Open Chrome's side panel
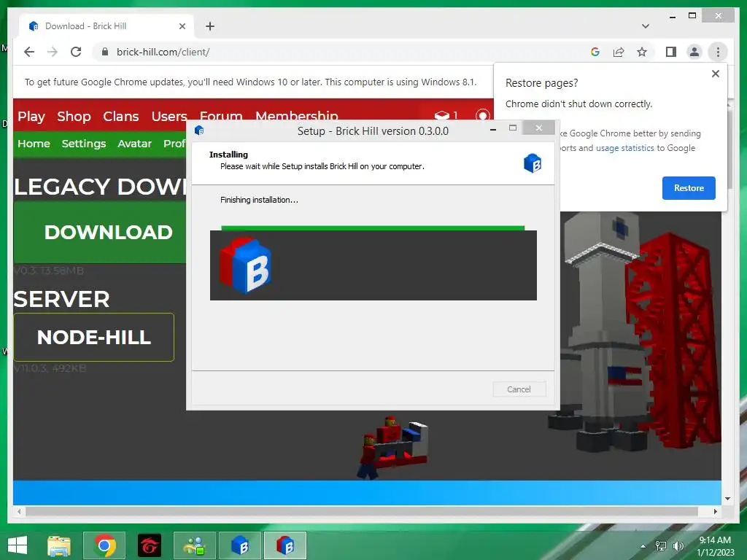The width and height of the screenshot is (747, 560). pos(671,52)
